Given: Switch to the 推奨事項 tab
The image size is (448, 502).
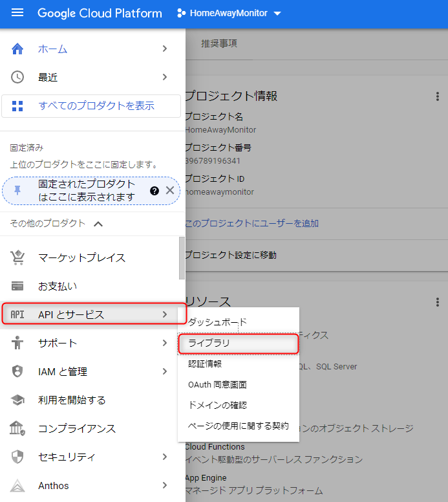Looking at the screenshot, I should (219, 43).
